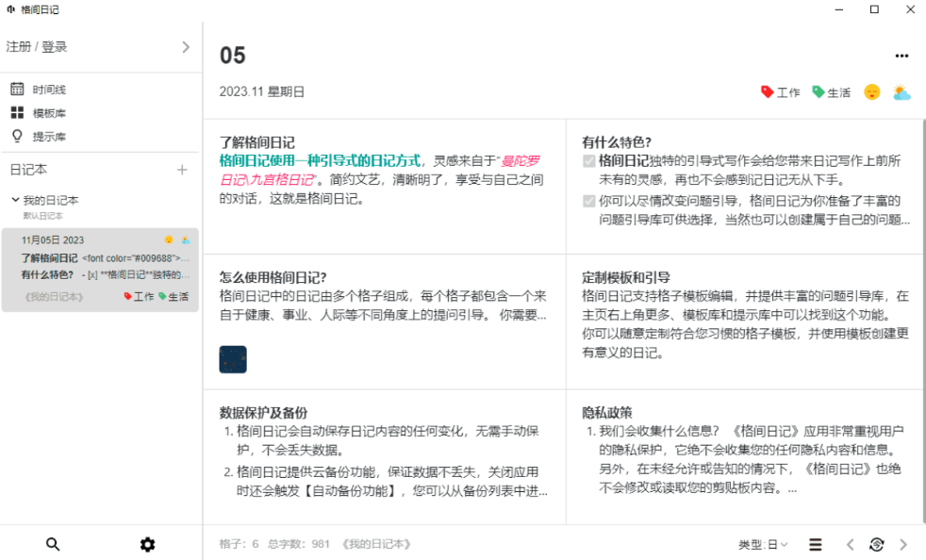The width and height of the screenshot is (926, 560).
Task: Select the mood emoji icon near the tags
Action: [x=872, y=92]
